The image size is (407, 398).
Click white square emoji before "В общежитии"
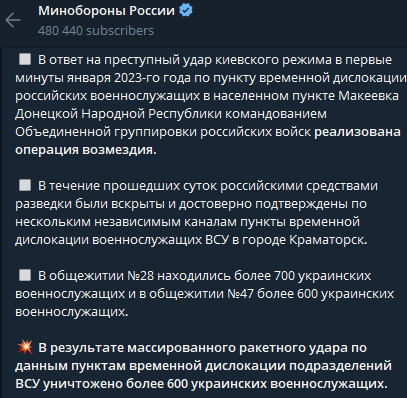click(x=25, y=276)
